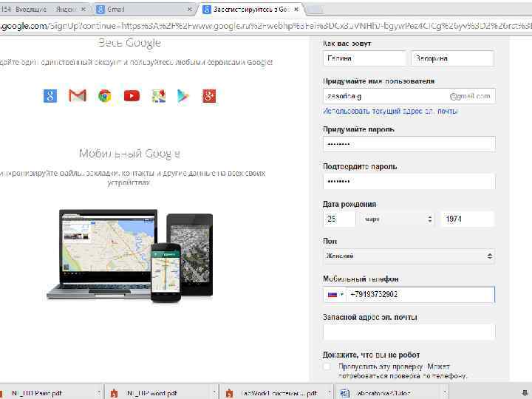Click the Докажите, что вы не робот text
Image resolution: width=532 pixels, height=399 pixels.
point(371,355)
